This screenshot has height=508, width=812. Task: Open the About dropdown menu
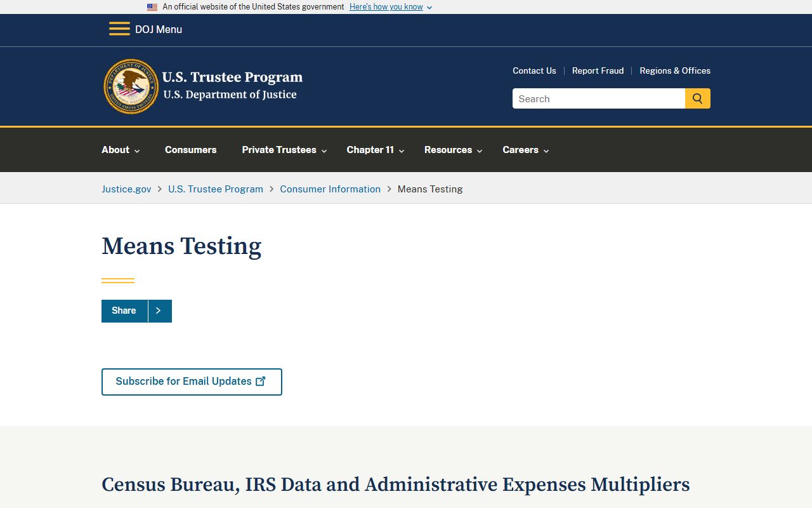121,150
